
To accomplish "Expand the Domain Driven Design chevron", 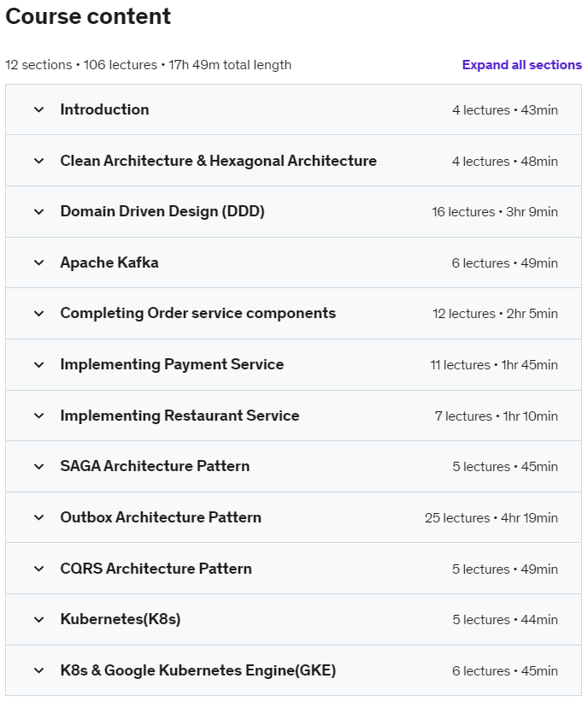I will 38,212.
